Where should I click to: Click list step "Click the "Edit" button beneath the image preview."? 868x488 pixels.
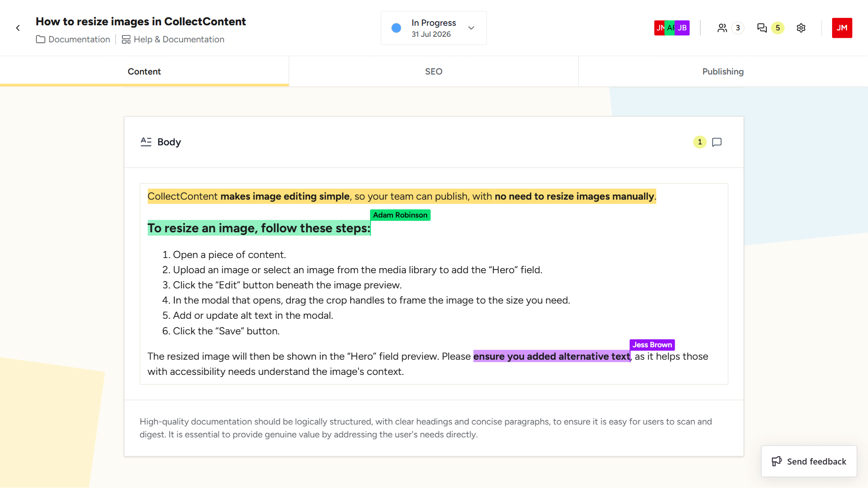pos(287,285)
